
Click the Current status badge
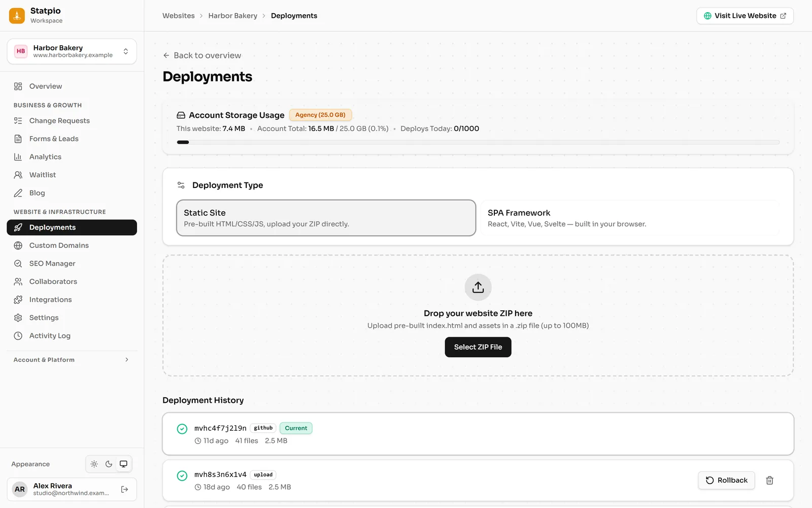pos(296,428)
